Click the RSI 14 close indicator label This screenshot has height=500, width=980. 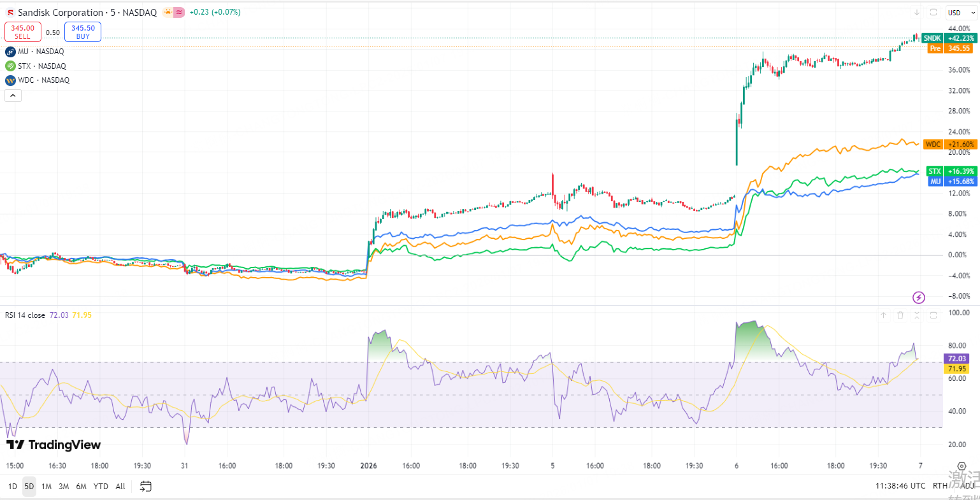click(25, 315)
